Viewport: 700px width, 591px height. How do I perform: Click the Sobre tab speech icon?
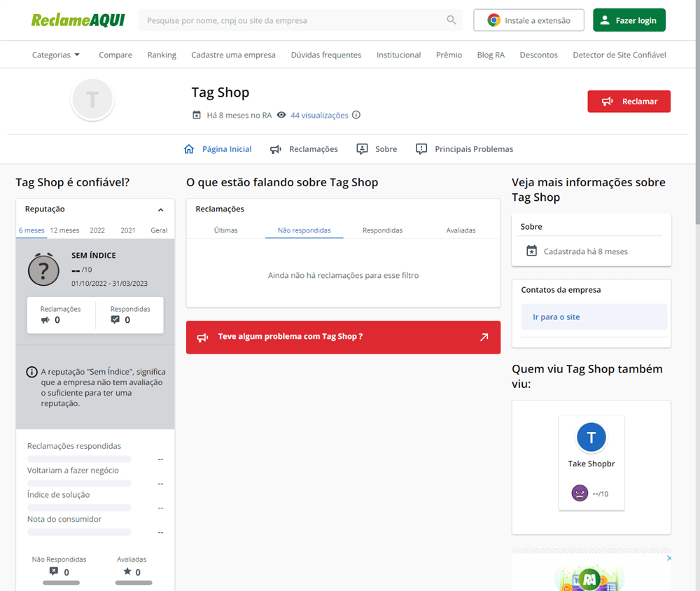362,148
